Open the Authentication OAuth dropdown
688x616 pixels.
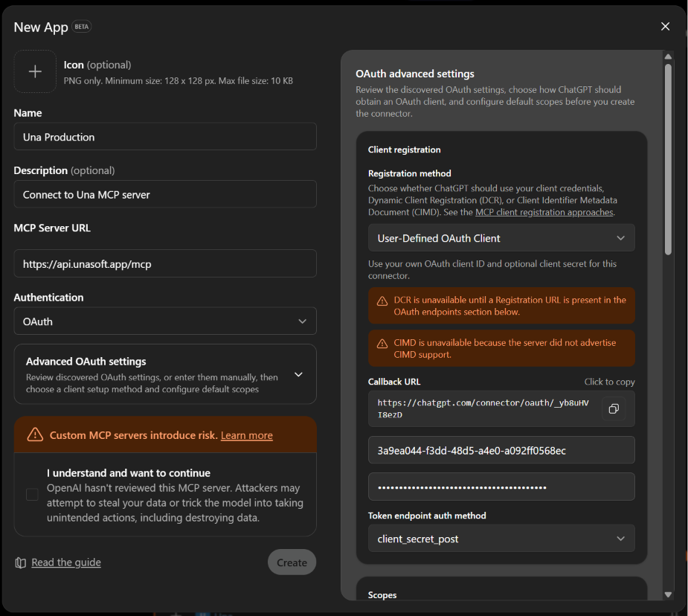tap(165, 321)
